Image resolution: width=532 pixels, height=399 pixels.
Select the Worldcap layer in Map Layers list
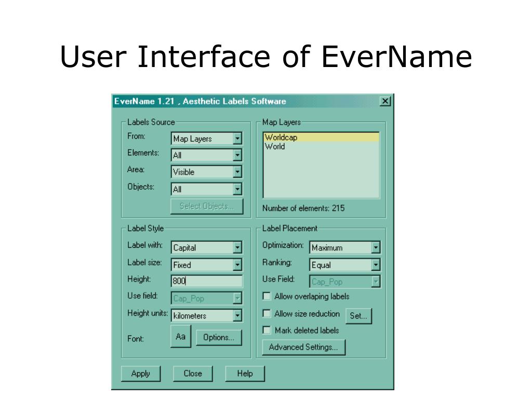pyautogui.click(x=321, y=137)
